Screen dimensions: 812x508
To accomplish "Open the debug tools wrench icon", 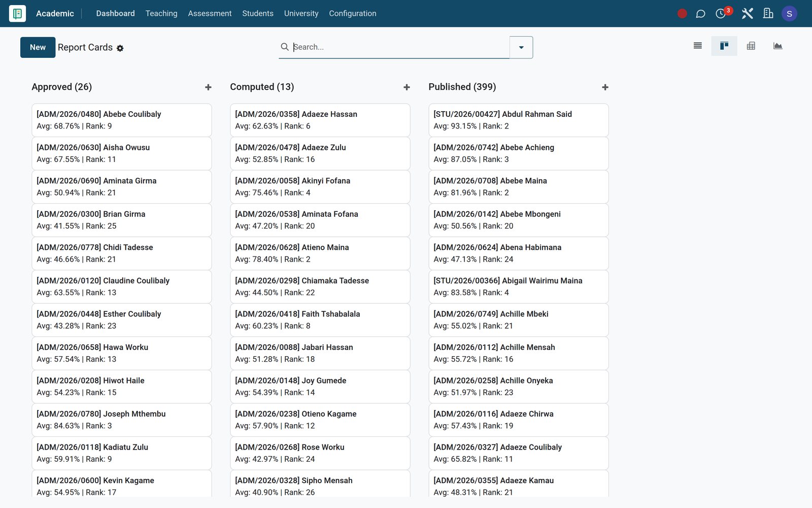I will (x=747, y=14).
